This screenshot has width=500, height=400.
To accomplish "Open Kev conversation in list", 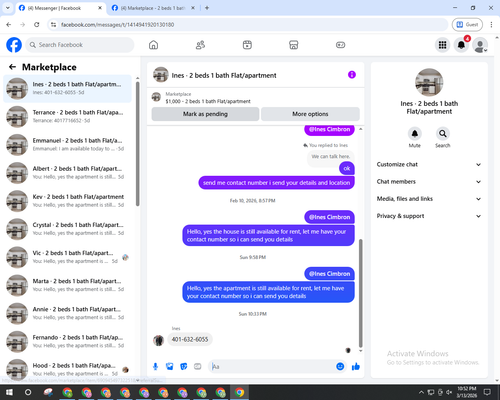I will coord(67,201).
